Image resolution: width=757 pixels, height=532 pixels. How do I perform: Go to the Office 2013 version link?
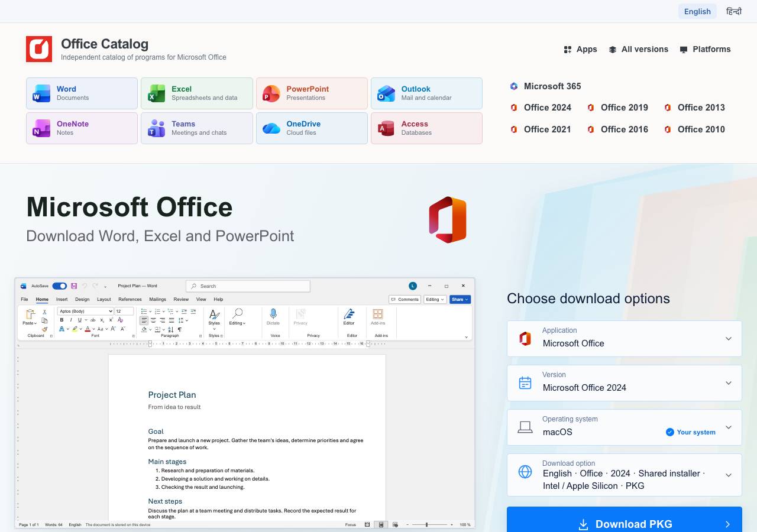point(694,108)
